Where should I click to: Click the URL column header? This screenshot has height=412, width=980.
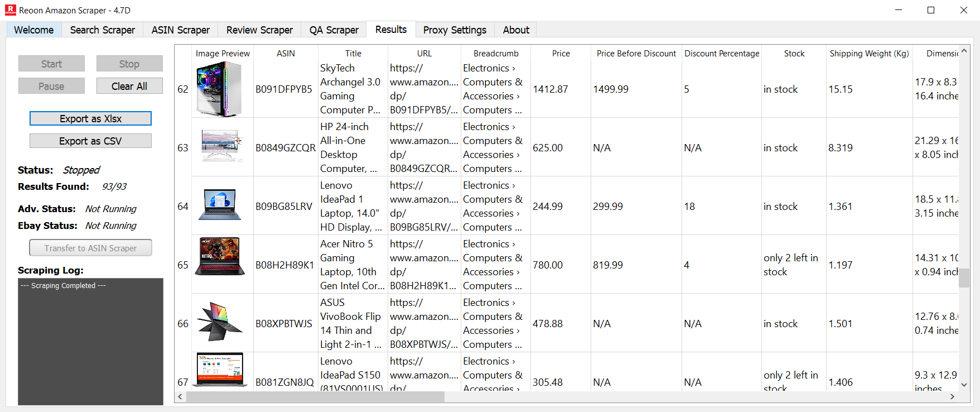424,54
